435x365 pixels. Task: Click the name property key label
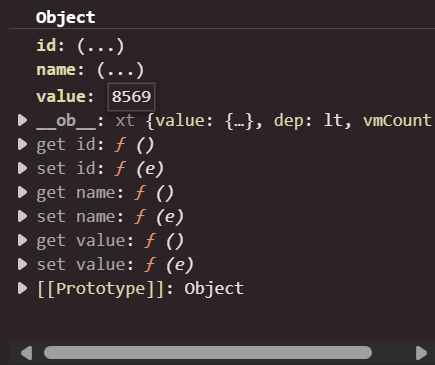coord(56,70)
